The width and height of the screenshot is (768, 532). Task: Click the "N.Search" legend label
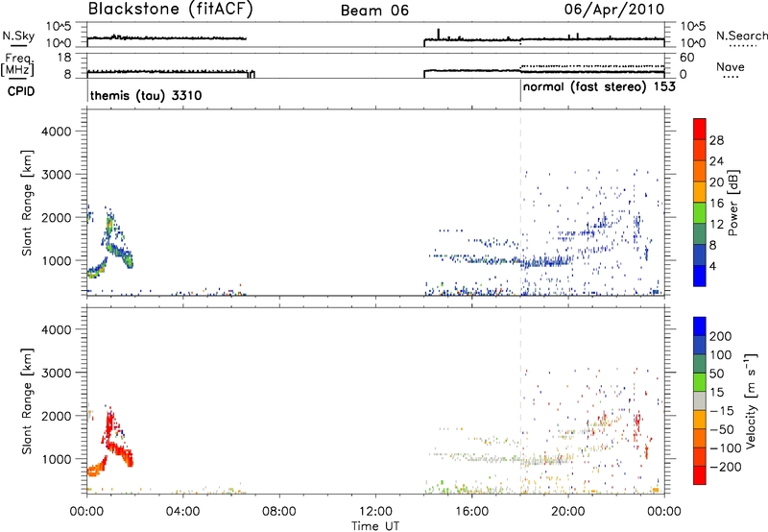[x=742, y=36]
